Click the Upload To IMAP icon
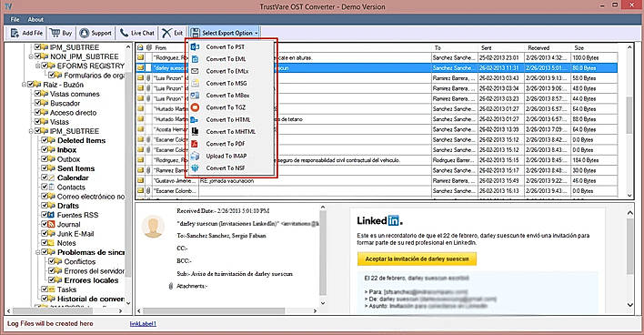Screen dimensions: 644x335 (195, 157)
